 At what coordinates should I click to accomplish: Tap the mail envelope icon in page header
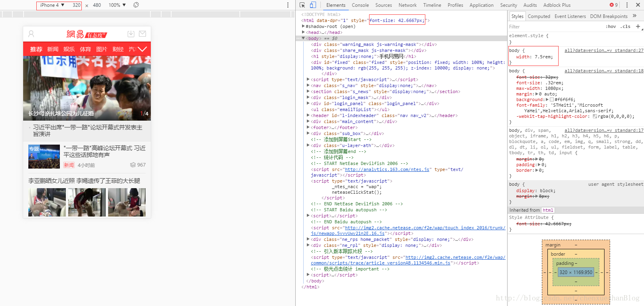[x=142, y=34]
